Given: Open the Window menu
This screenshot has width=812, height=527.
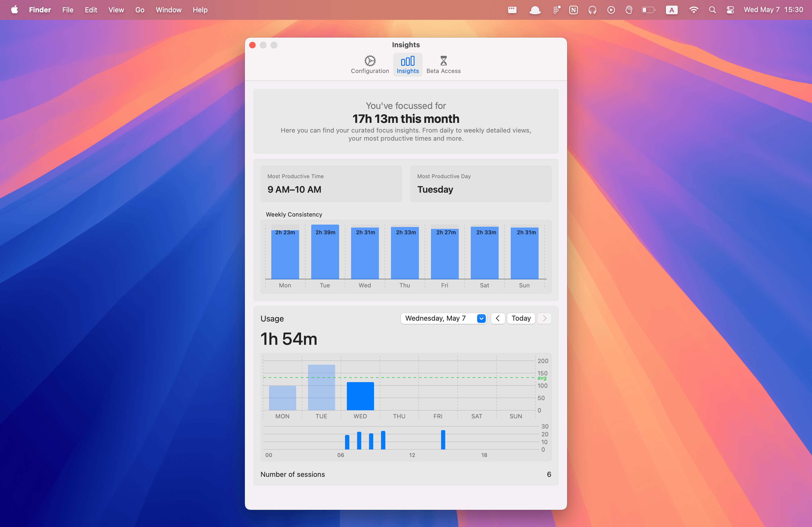Looking at the screenshot, I should [x=169, y=10].
